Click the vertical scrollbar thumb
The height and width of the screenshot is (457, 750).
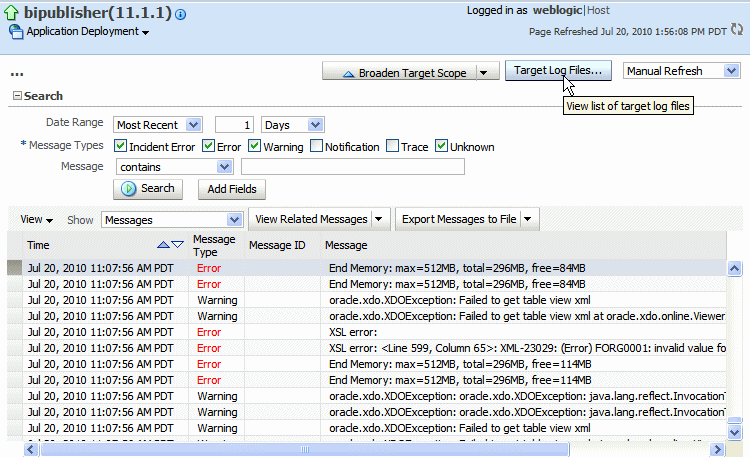pyautogui.click(x=734, y=420)
